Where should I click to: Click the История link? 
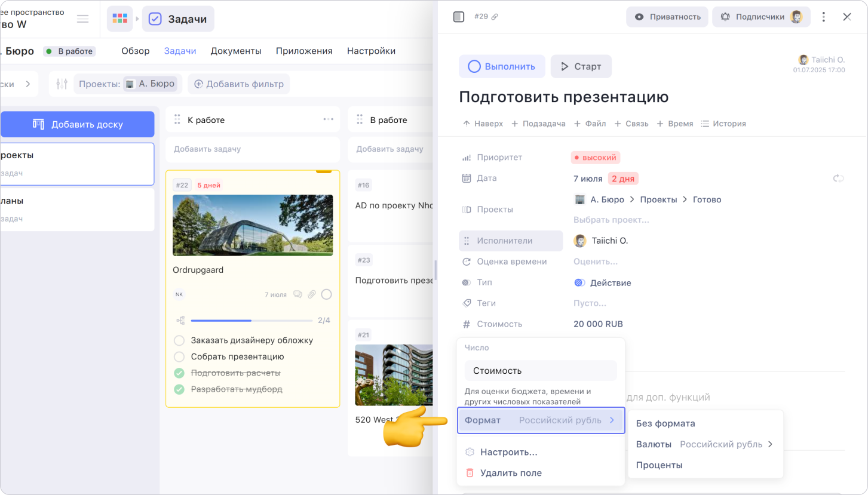click(x=723, y=124)
